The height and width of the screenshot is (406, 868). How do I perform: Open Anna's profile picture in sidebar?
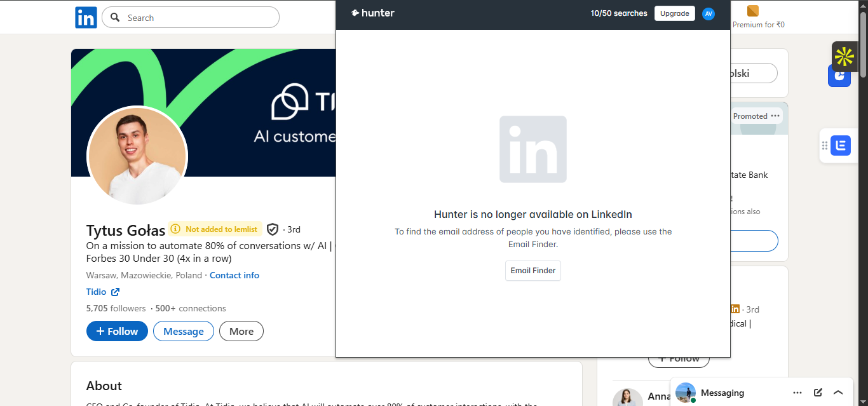tap(627, 397)
